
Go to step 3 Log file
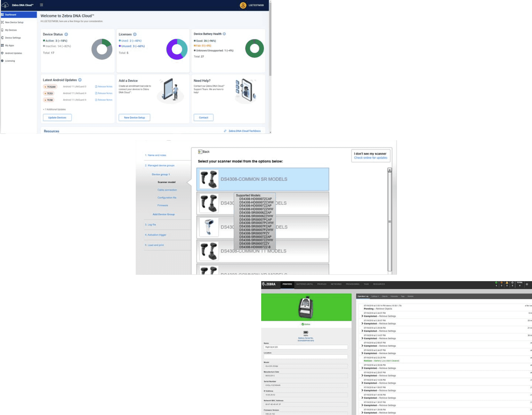coord(150,224)
